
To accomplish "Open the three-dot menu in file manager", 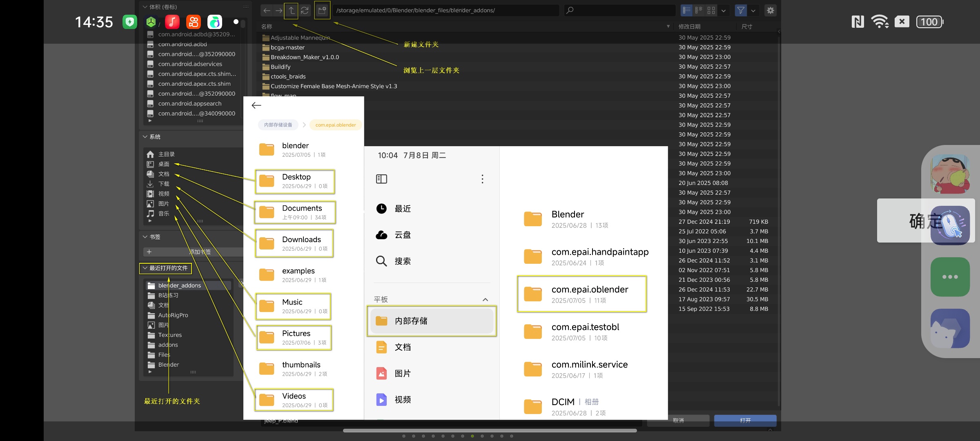I will 482,179.
